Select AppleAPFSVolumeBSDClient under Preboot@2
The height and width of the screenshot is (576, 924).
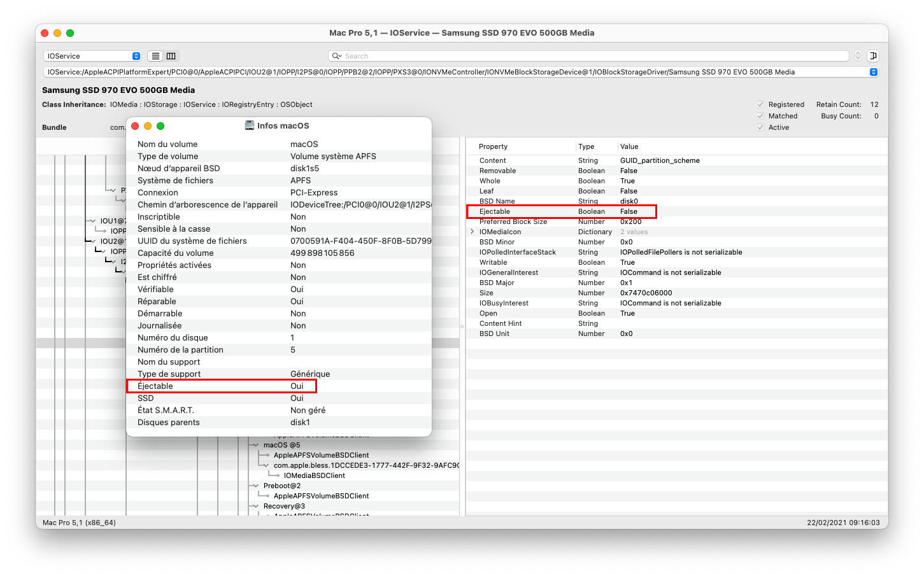point(321,496)
